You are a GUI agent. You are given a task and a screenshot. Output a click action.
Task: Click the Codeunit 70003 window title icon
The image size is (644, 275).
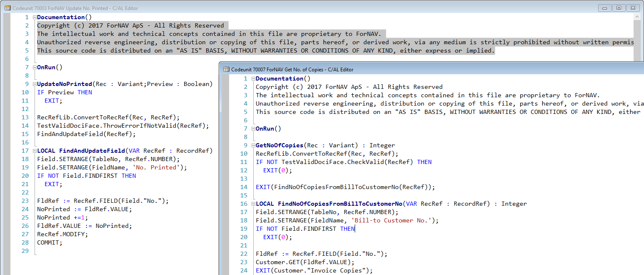(7, 8)
